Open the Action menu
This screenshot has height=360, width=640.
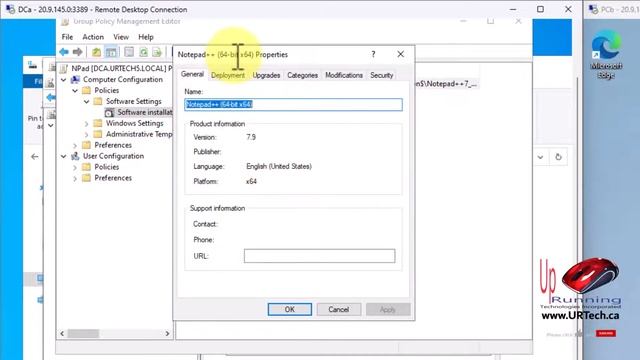tap(93, 37)
